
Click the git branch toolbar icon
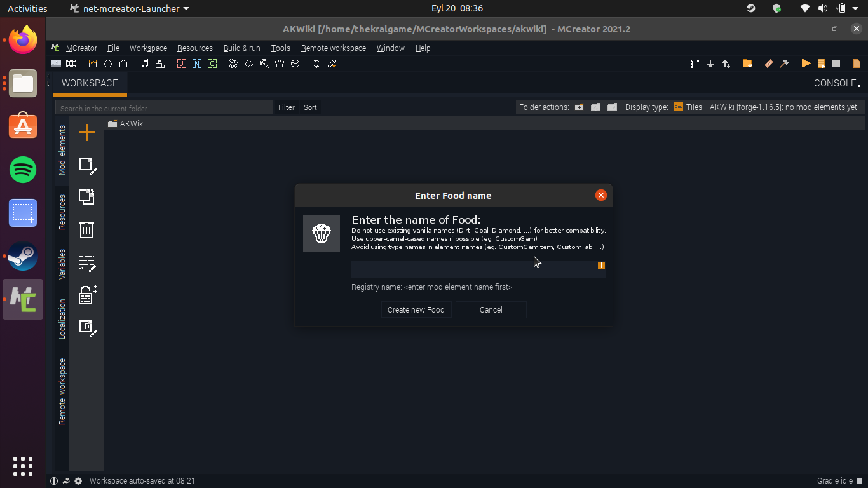point(695,64)
